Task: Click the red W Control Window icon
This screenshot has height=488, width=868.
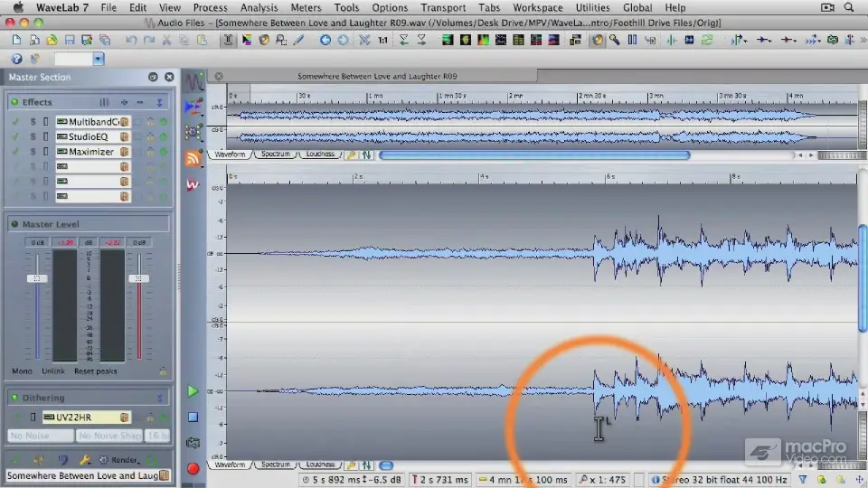Action: pos(193,184)
